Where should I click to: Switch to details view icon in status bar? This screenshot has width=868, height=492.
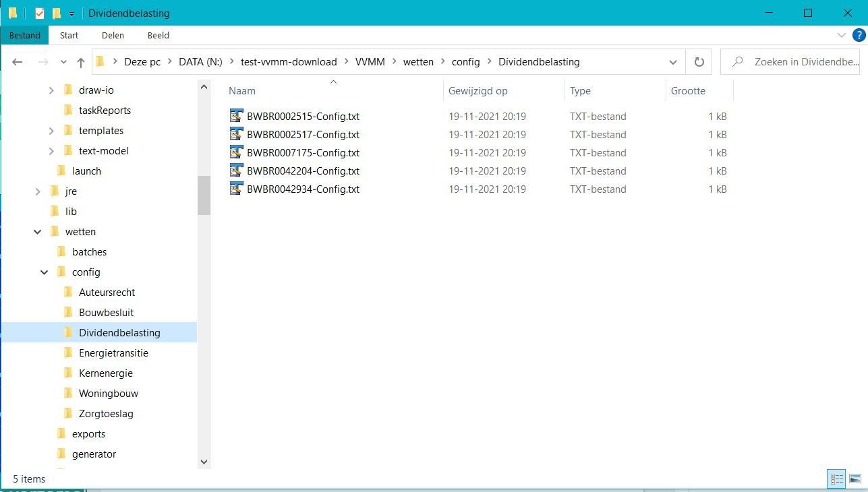point(837,479)
